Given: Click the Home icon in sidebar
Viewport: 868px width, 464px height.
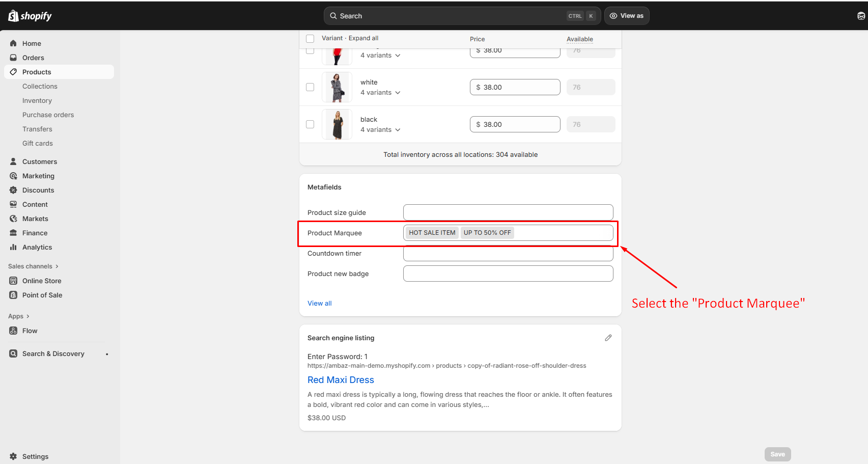Looking at the screenshot, I should pos(13,43).
